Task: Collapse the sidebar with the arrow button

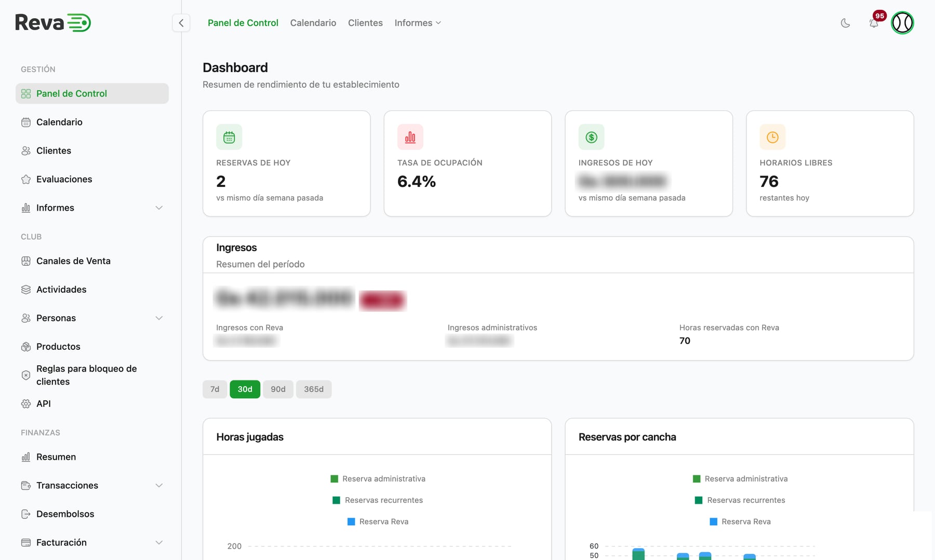Action: 181,23
